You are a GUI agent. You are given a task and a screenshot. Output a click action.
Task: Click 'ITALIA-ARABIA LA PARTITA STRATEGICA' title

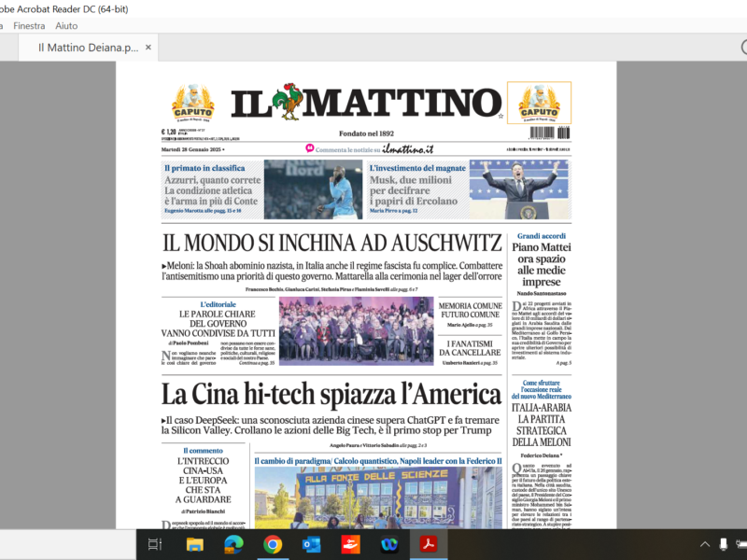click(542, 425)
